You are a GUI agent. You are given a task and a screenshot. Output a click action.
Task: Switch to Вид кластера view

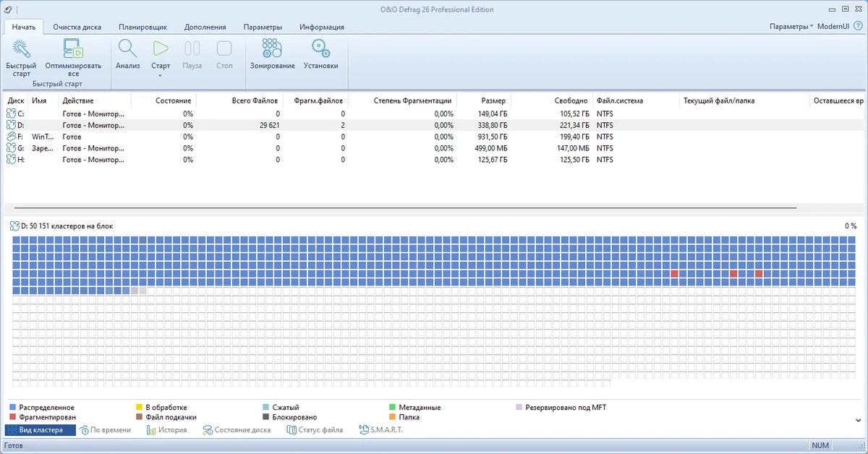40,430
